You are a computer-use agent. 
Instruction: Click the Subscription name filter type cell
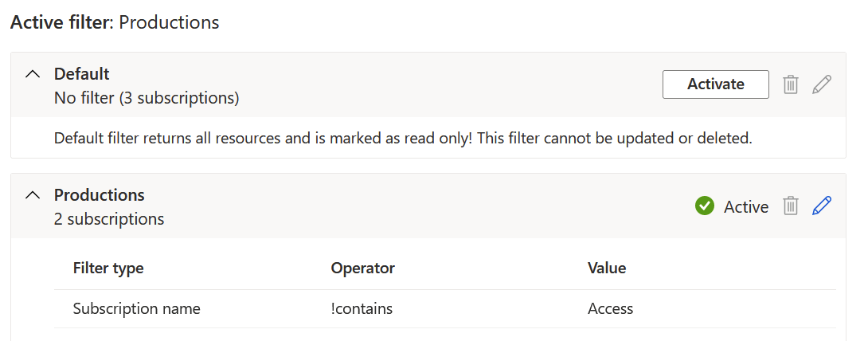pyautogui.click(x=137, y=309)
